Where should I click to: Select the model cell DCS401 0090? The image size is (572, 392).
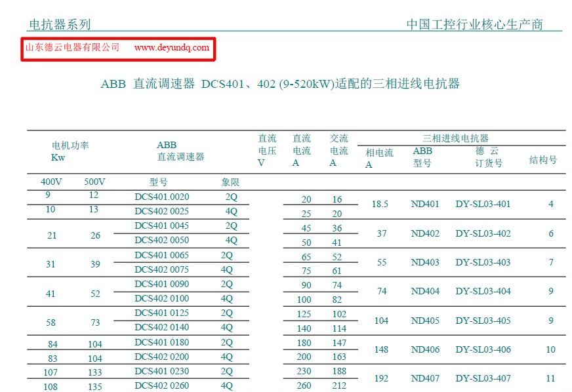pos(162,284)
